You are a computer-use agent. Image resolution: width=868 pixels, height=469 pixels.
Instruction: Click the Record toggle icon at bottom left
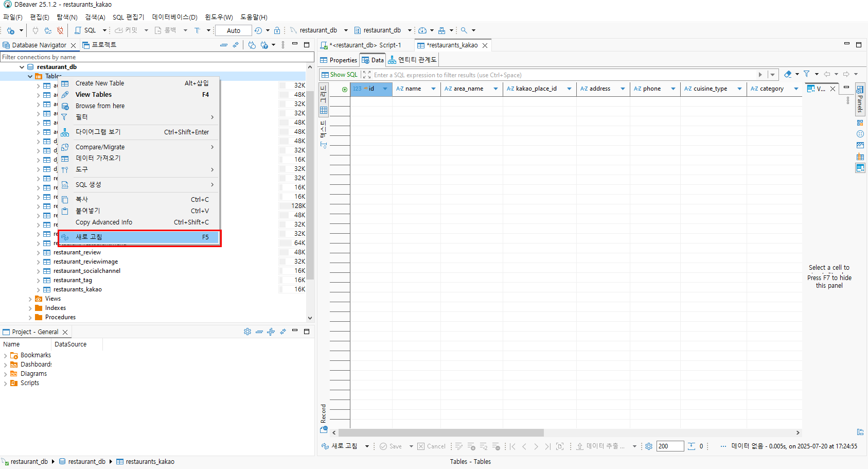point(324,429)
